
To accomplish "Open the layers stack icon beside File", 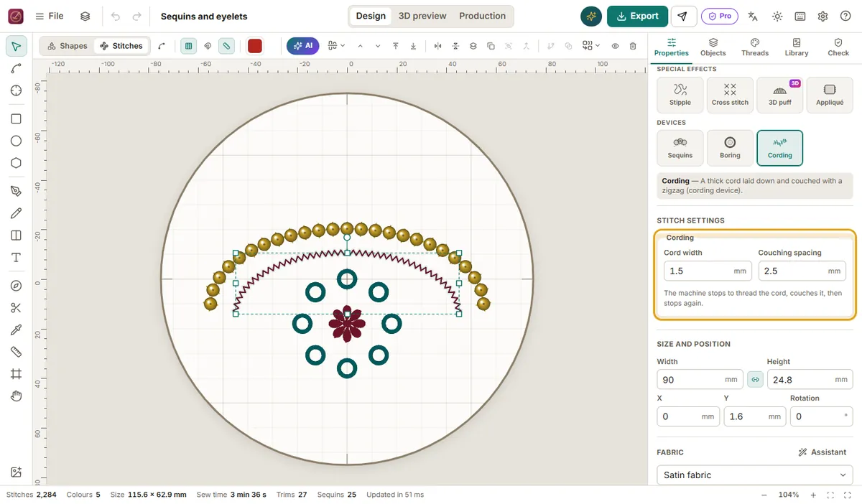I will point(85,17).
